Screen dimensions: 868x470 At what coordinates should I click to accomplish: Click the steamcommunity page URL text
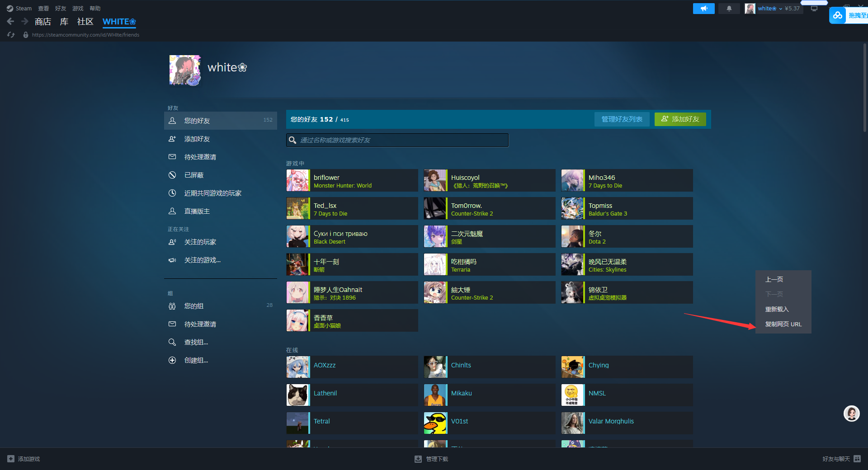pyautogui.click(x=85, y=35)
